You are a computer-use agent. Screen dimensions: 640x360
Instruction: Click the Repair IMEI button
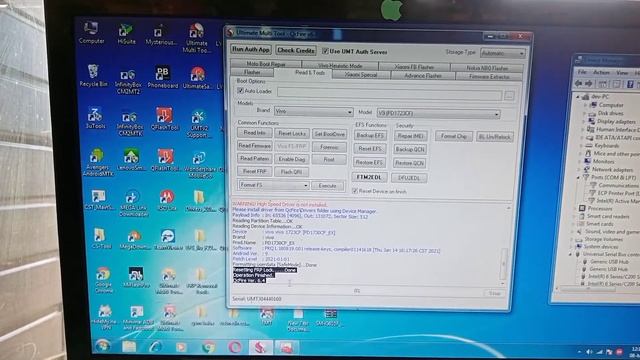click(410, 136)
